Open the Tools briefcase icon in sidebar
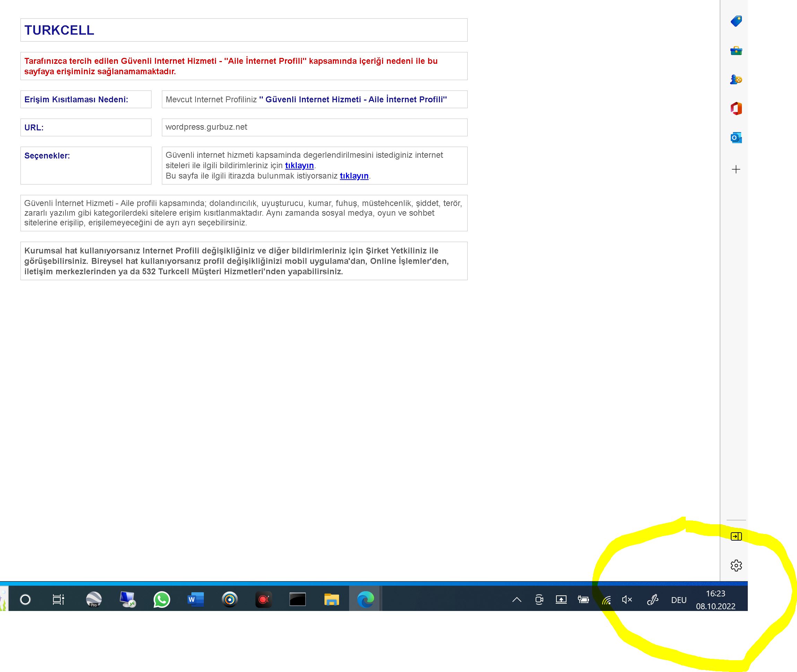Viewport: 797px width, 672px height. coord(736,51)
